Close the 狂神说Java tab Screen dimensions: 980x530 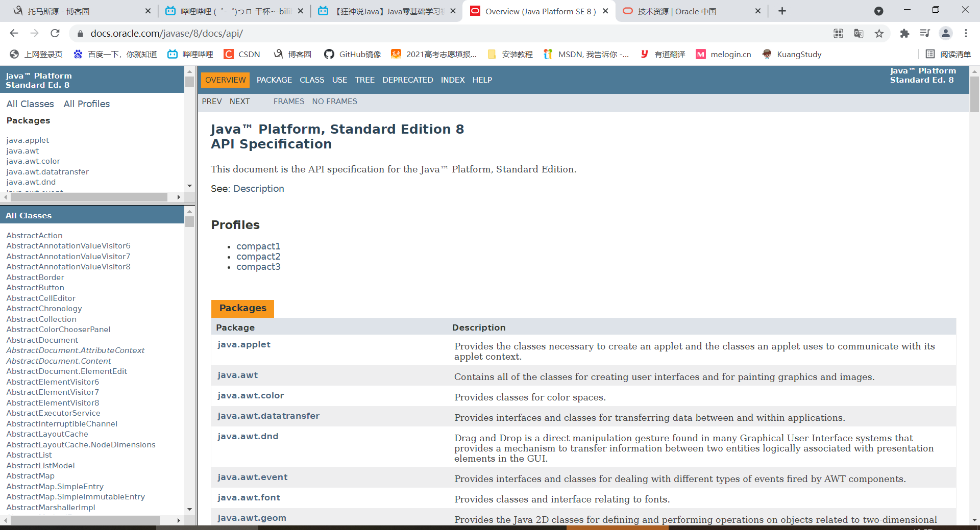pyautogui.click(x=453, y=11)
